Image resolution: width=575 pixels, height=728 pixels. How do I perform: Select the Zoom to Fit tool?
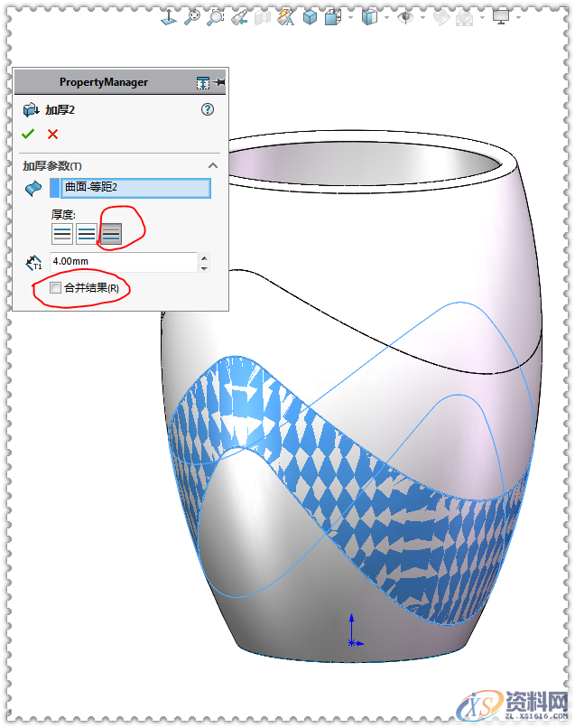[192, 17]
